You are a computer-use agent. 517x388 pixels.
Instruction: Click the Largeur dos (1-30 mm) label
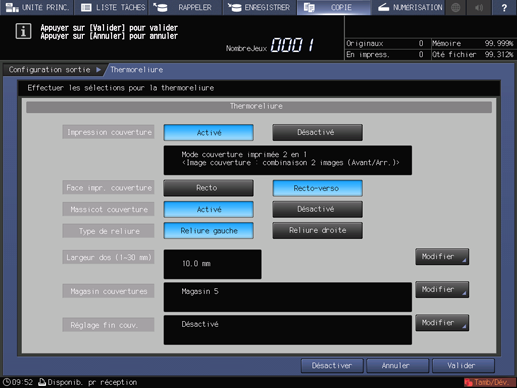tap(108, 257)
